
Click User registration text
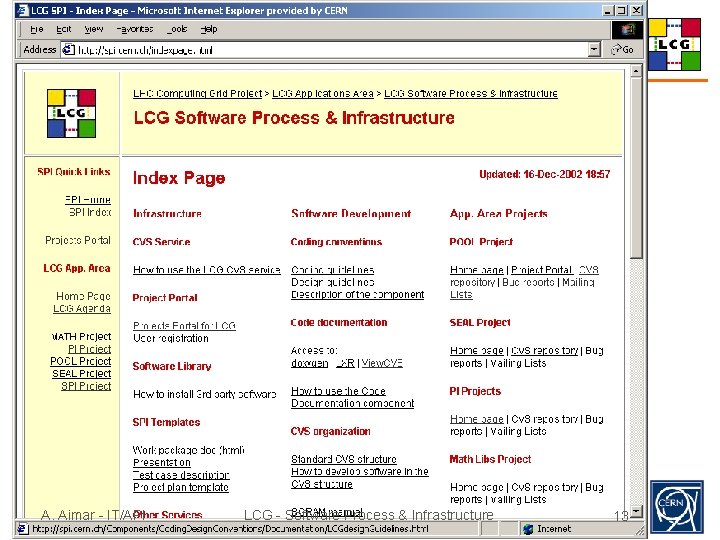click(171, 338)
